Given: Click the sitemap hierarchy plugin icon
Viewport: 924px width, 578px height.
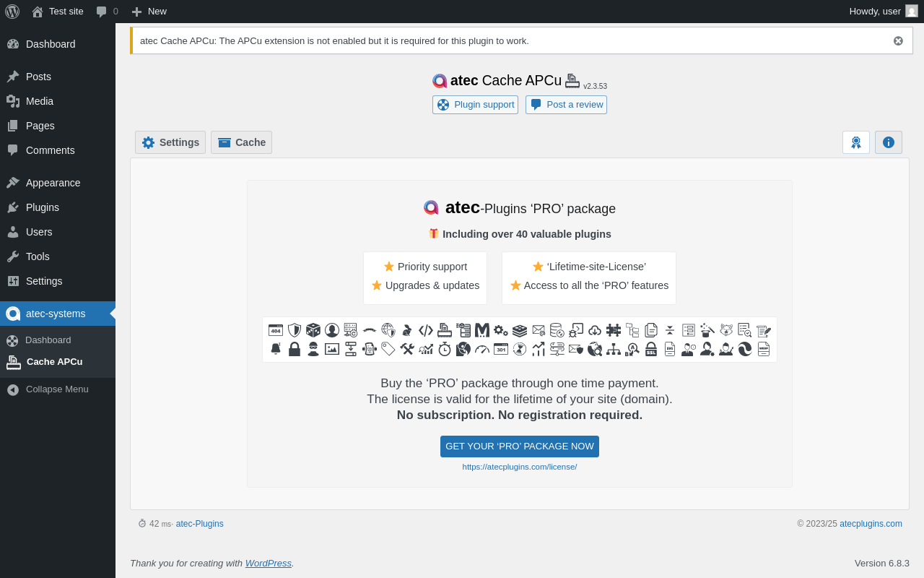Looking at the screenshot, I should 614,349.
